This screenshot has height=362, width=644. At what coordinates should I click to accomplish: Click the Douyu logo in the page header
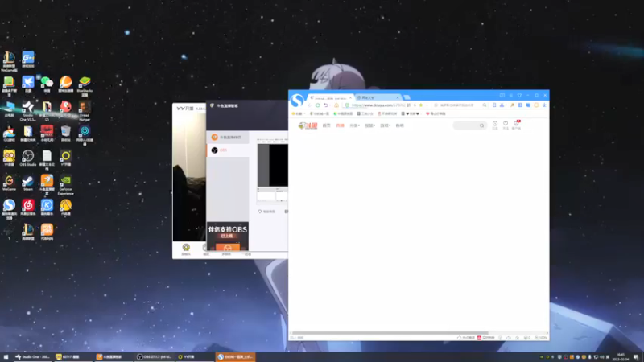308,125
